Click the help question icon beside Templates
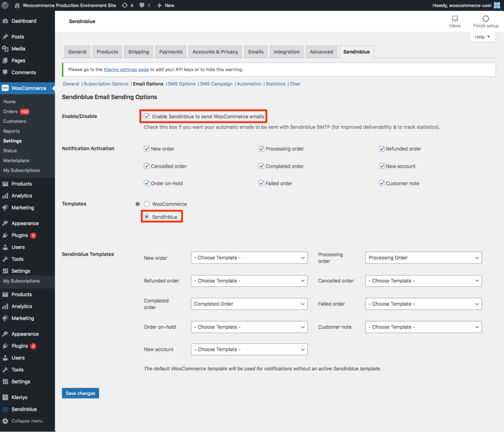 point(138,204)
